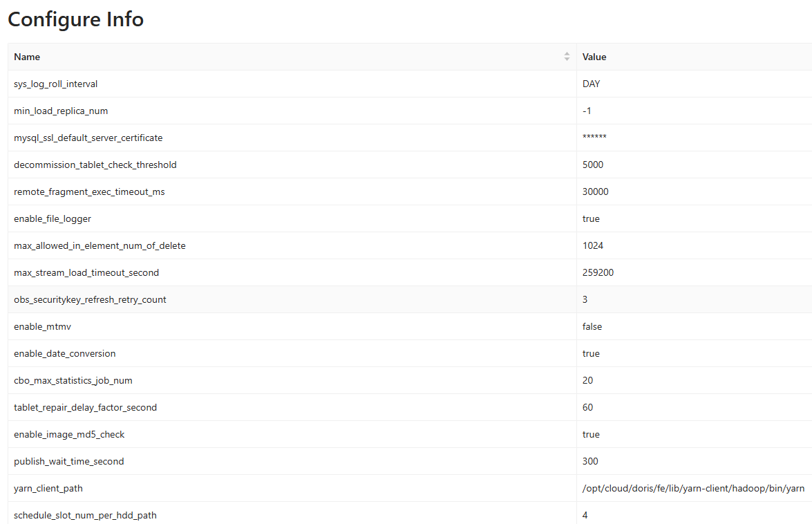Image resolution: width=812 pixels, height=524 pixels.
Task: Select obs_securitykey_refresh_retry_count row name
Action: [90, 299]
